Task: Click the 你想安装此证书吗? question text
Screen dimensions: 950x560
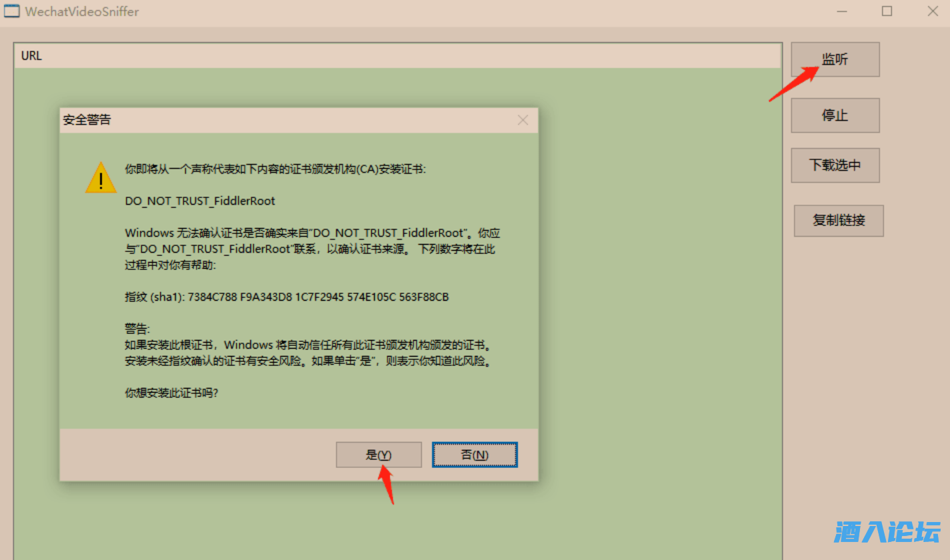Action: 172,393
